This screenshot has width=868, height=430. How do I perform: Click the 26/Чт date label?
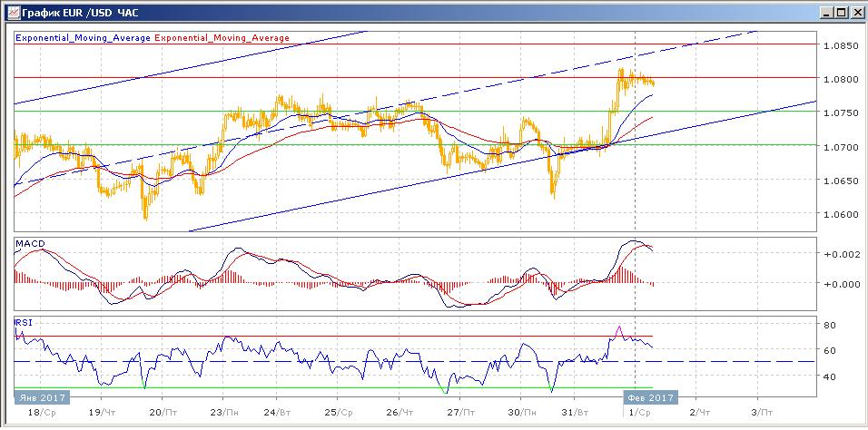[x=399, y=413]
